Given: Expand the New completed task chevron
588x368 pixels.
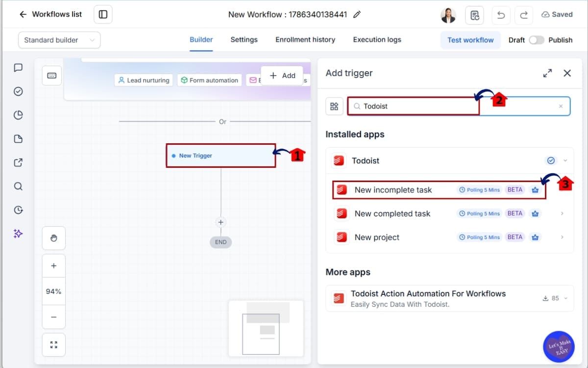Looking at the screenshot, I should tap(562, 213).
